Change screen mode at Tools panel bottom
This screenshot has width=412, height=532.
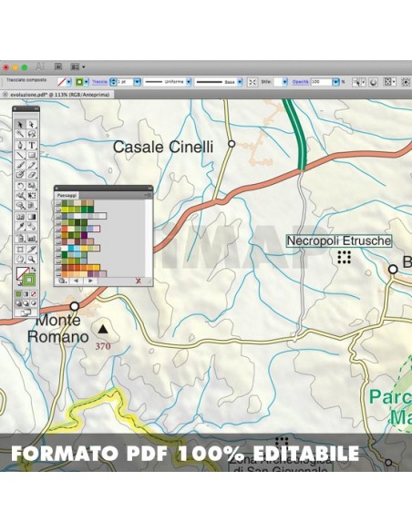point(26,312)
